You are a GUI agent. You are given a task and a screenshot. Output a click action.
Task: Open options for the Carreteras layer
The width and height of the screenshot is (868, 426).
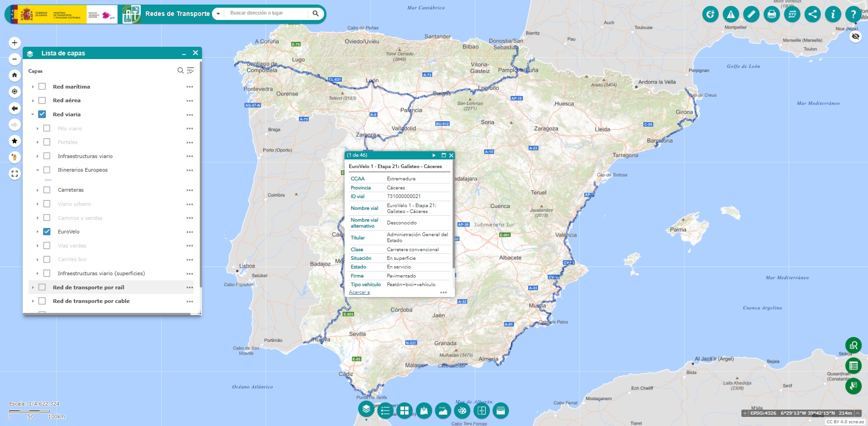pyautogui.click(x=189, y=190)
